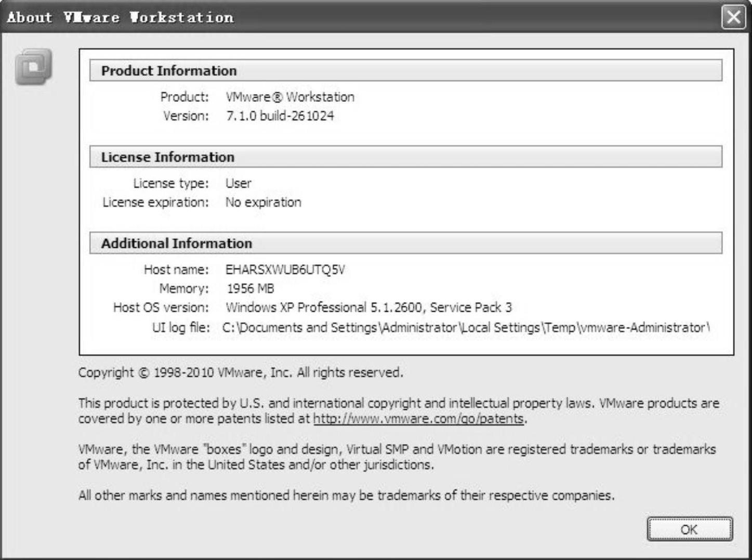Click the UI log file: label
Image resolution: width=752 pixels, height=560 pixels.
pyautogui.click(x=181, y=328)
